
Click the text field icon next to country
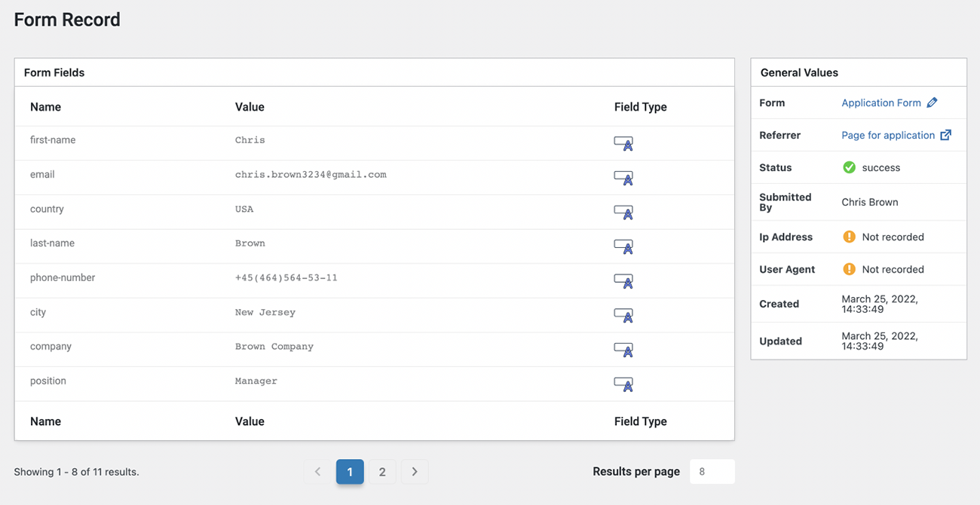(623, 213)
